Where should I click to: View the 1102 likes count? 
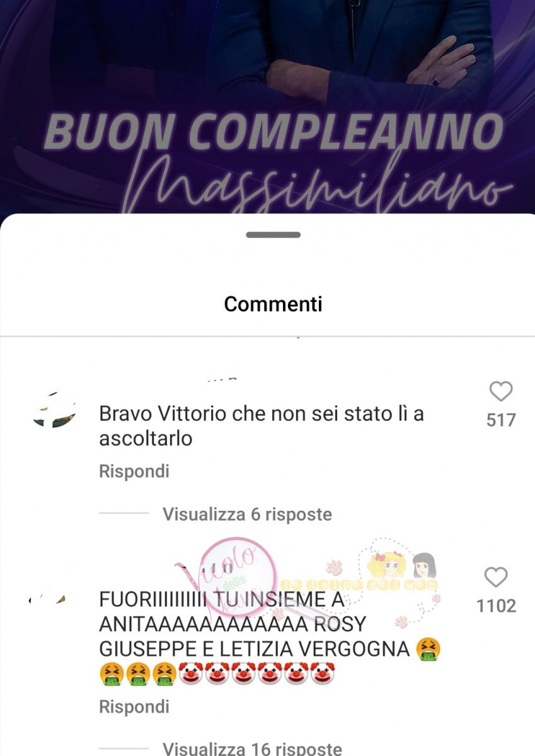click(x=497, y=606)
